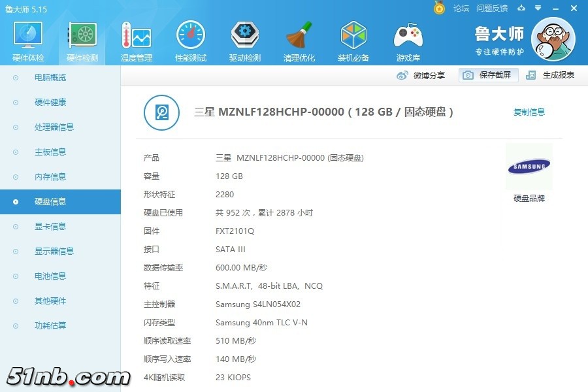Open 显卡信息 from the sidebar

[x=50, y=227]
